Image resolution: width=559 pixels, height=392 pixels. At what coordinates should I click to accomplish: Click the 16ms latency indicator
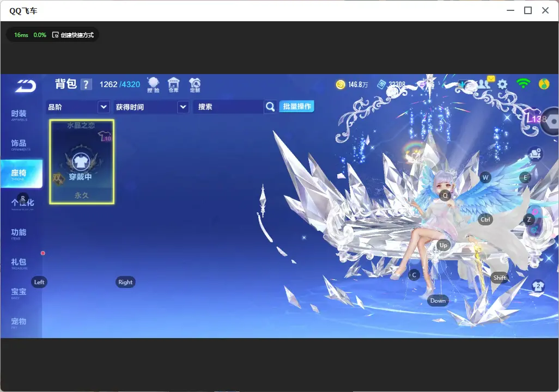click(x=21, y=35)
